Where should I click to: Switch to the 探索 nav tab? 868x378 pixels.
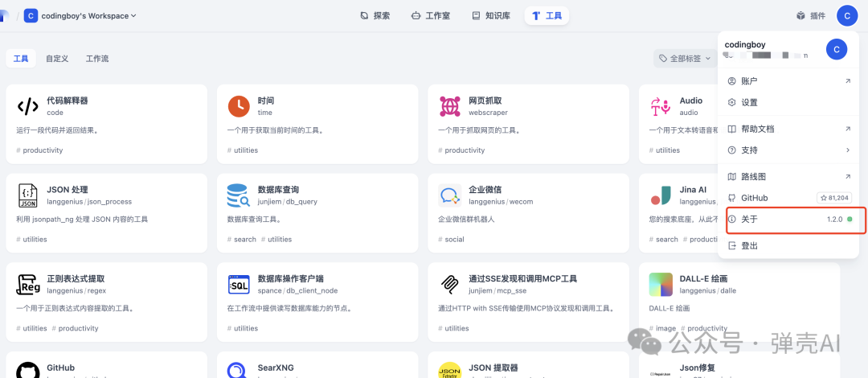(375, 15)
